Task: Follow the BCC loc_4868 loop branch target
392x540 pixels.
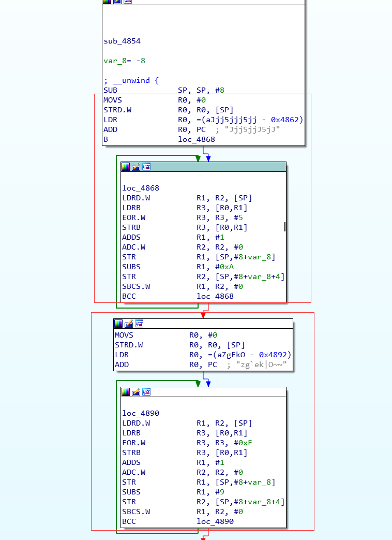Action: coord(215,296)
